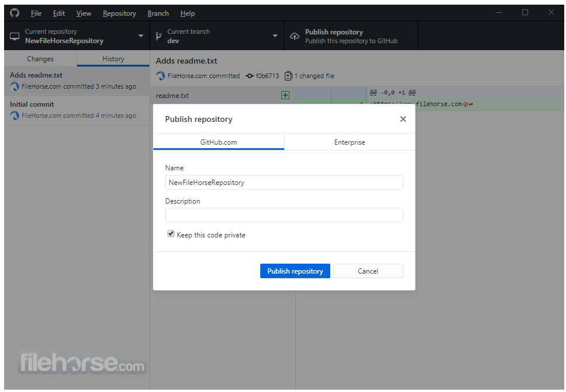Click the GitHub Octocat logo icon
The height and width of the screenshot is (392, 566).
tap(15, 13)
